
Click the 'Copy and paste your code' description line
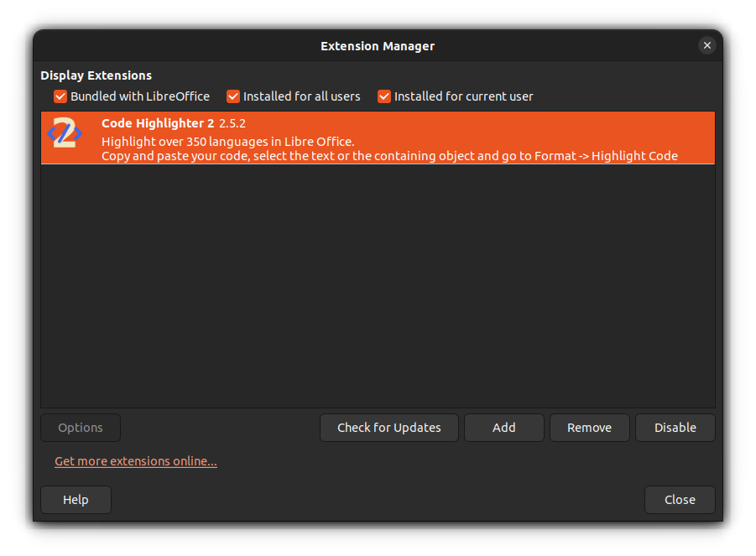pyautogui.click(x=389, y=156)
